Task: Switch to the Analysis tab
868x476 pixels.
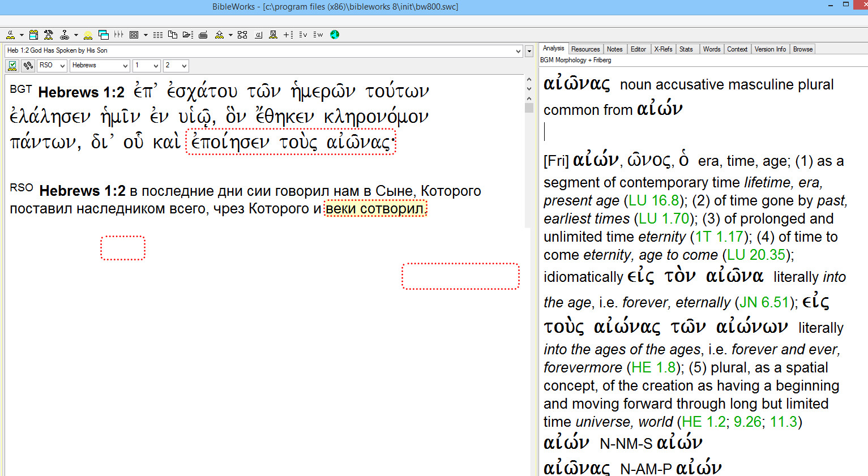Action: pyautogui.click(x=553, y=49)
